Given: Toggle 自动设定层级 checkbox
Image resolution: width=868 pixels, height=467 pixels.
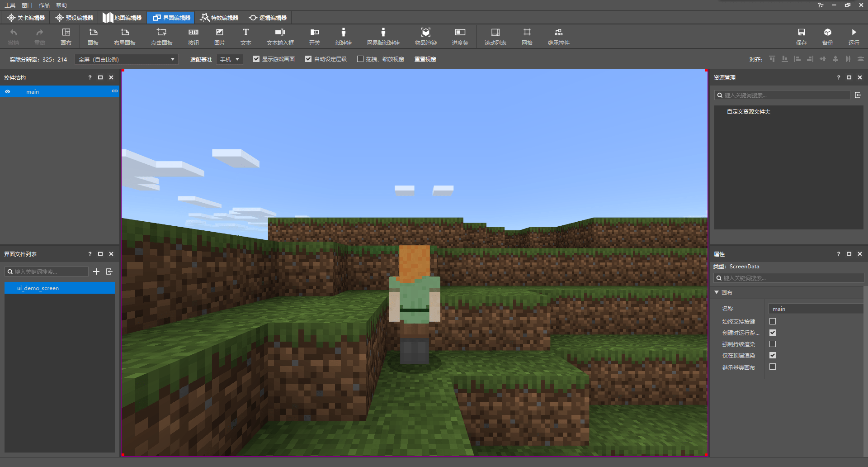Looking at the screenshot, I should (308, 59).
